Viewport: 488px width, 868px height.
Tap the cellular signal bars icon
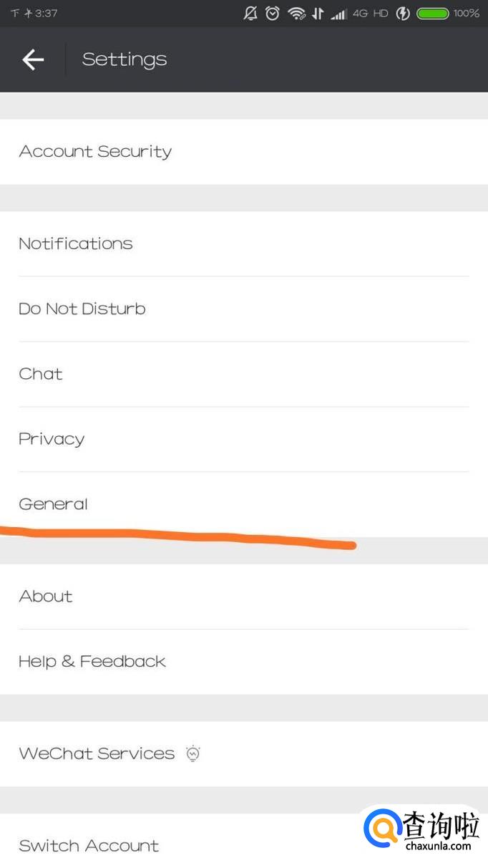(x=338, y=14)
